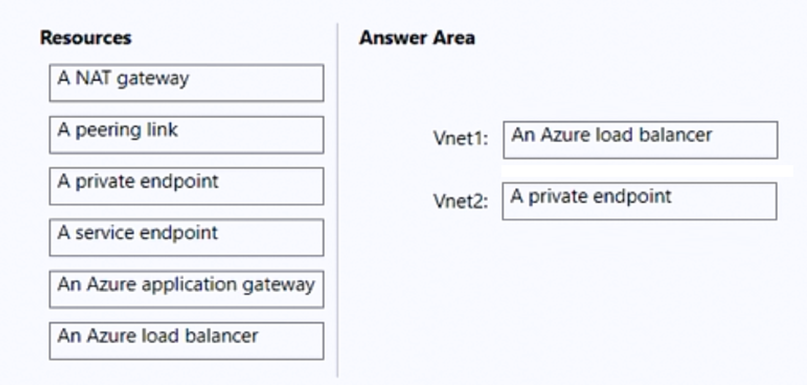The image size is (807, 385).
Task: Select the Azure application gateway resource
Action: coord(186,289)
